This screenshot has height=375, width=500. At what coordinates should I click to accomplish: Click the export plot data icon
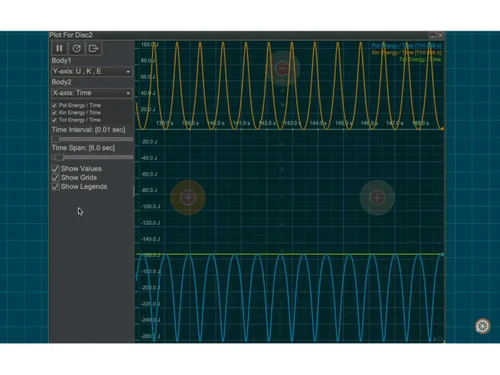(x=94, y=49)
